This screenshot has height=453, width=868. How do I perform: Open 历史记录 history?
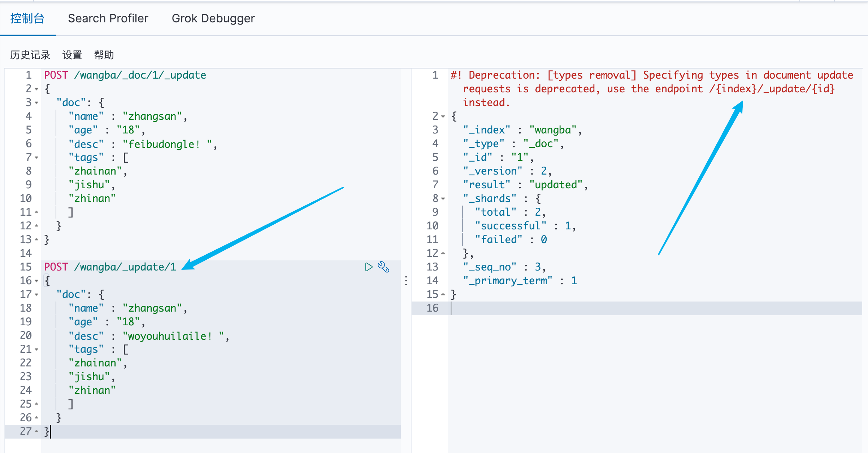(x=30, y=55)
